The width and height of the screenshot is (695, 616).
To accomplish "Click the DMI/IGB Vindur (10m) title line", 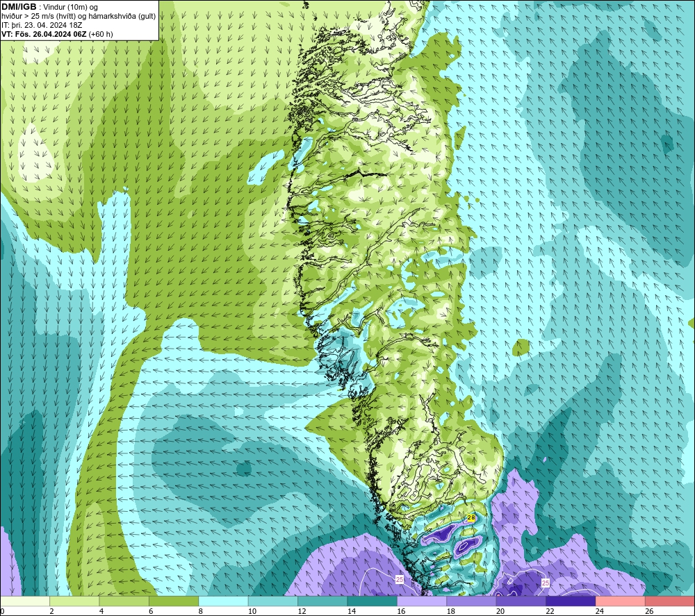I will pyautogui.click(x=49, y=7).
